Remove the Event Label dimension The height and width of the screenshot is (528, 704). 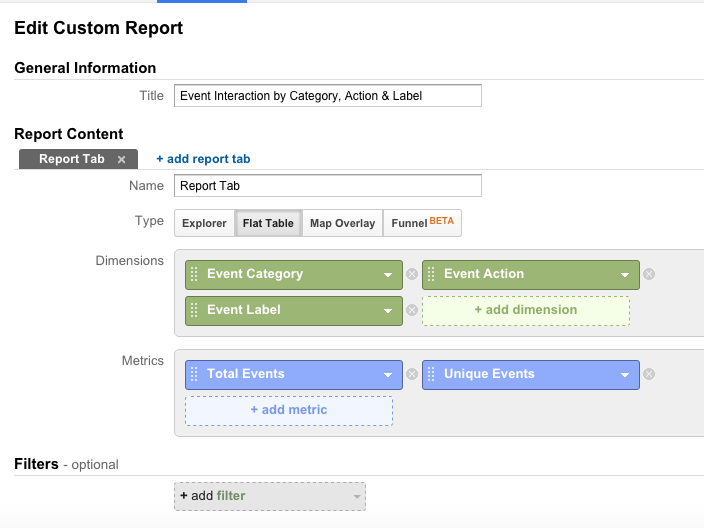point(412,310)
